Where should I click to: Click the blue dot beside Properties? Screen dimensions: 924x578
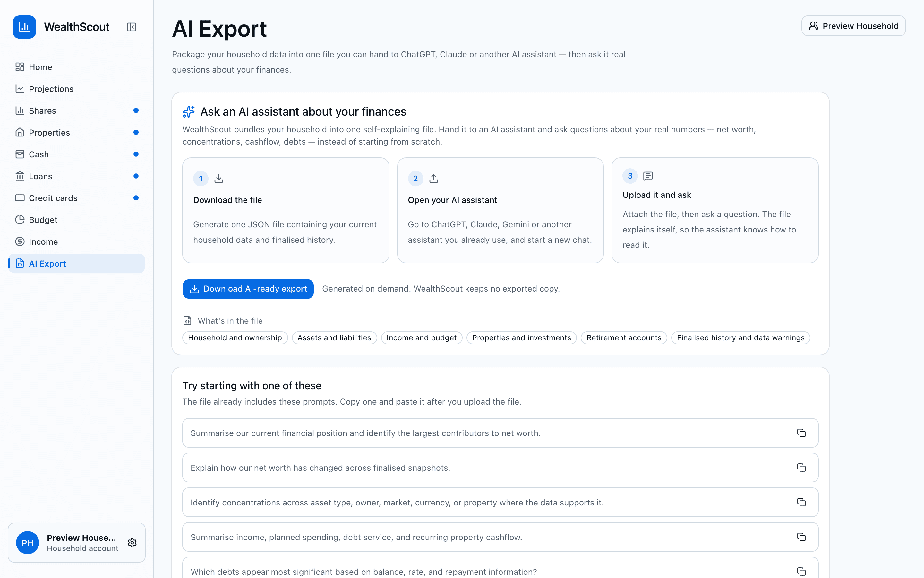point(136,132)
